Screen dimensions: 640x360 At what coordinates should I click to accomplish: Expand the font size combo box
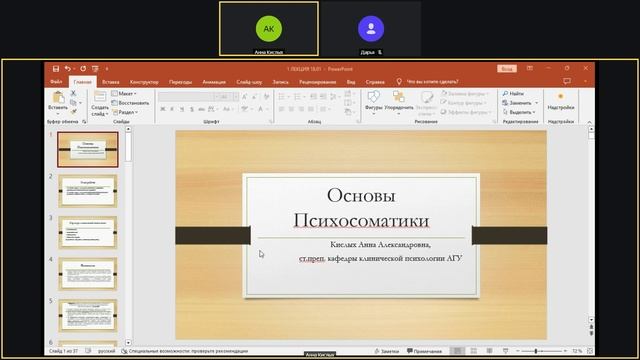click(x=236, y=97)
